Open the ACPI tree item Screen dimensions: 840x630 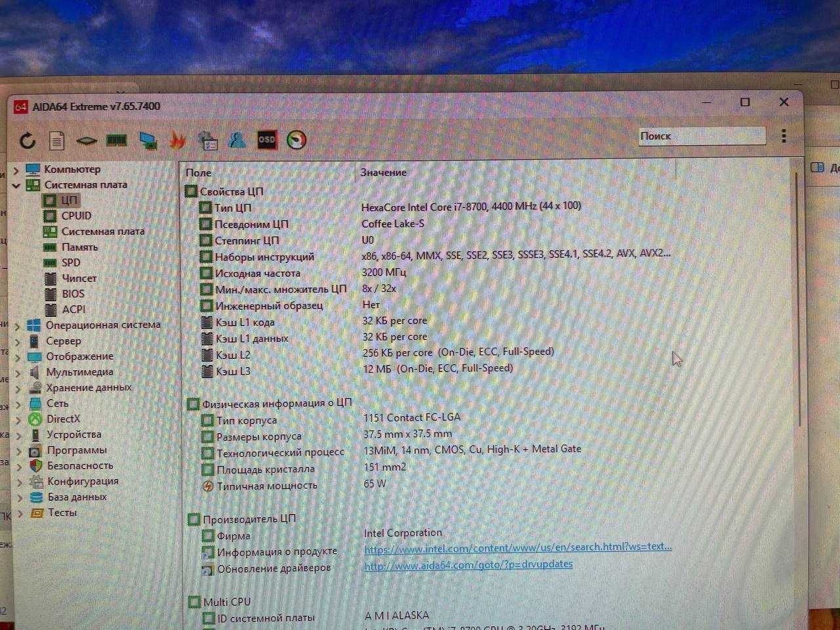pyautogui.click(x=73, y=309)
